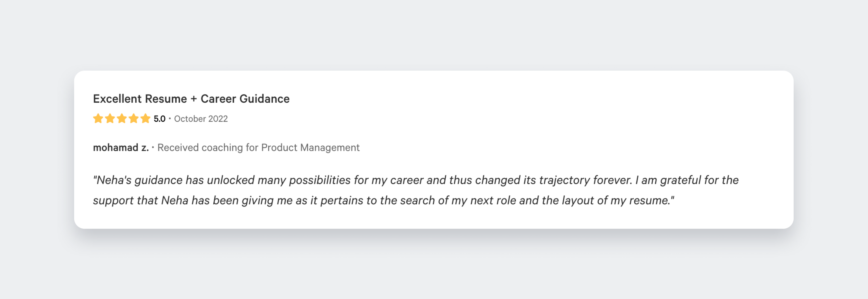Viewport: 868px width, 299px height.
Task: Open reviewer name mohamad z.
Action: (121, 147)
